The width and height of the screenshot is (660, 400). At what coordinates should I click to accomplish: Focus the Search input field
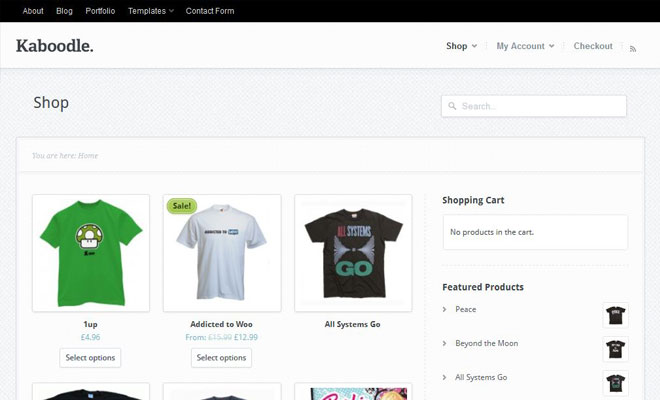pos(540,106)
